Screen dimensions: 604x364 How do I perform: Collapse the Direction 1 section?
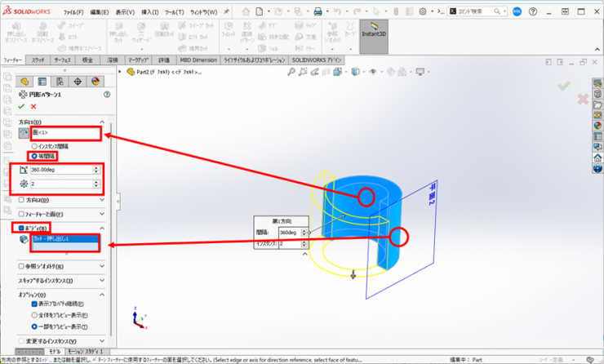(102, 122)
